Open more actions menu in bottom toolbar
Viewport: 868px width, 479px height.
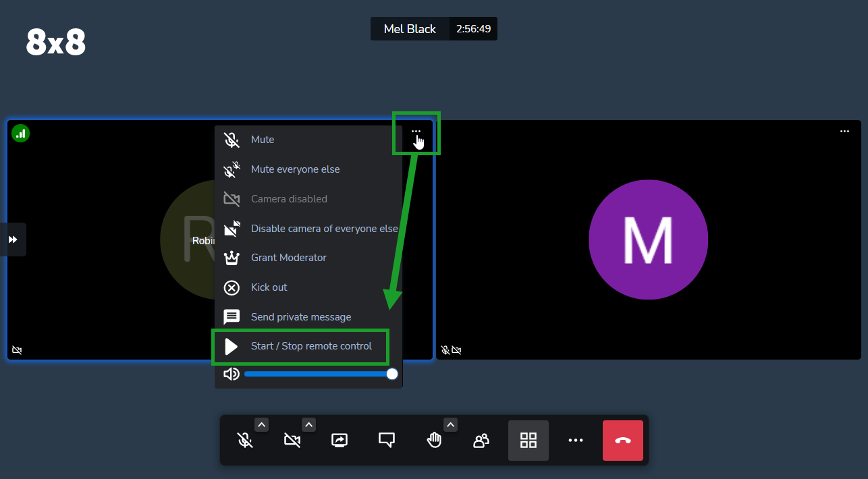coord(575,441)
